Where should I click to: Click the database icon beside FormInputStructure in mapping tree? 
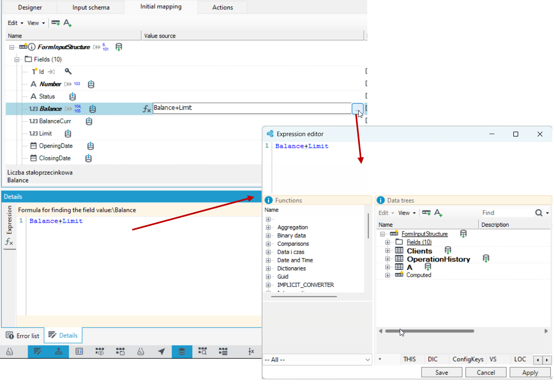[118, 47]
